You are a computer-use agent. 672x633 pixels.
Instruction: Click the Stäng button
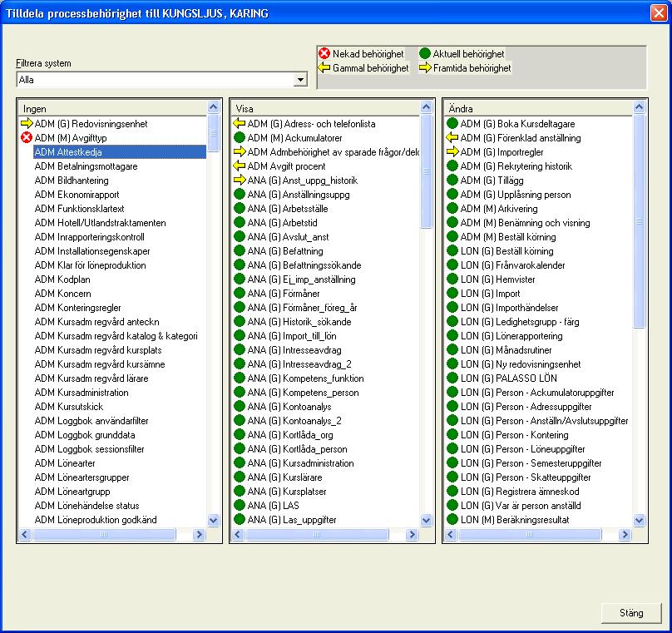[631, 613]
